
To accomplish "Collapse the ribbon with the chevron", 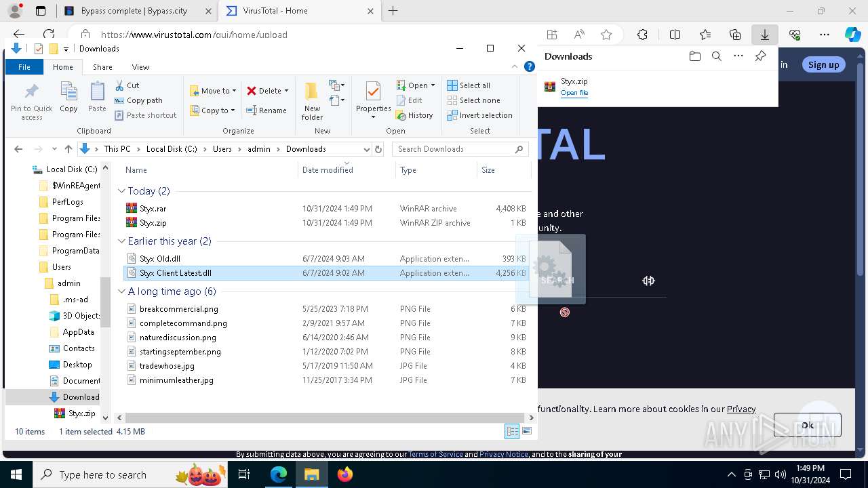I will coord(515,66).
